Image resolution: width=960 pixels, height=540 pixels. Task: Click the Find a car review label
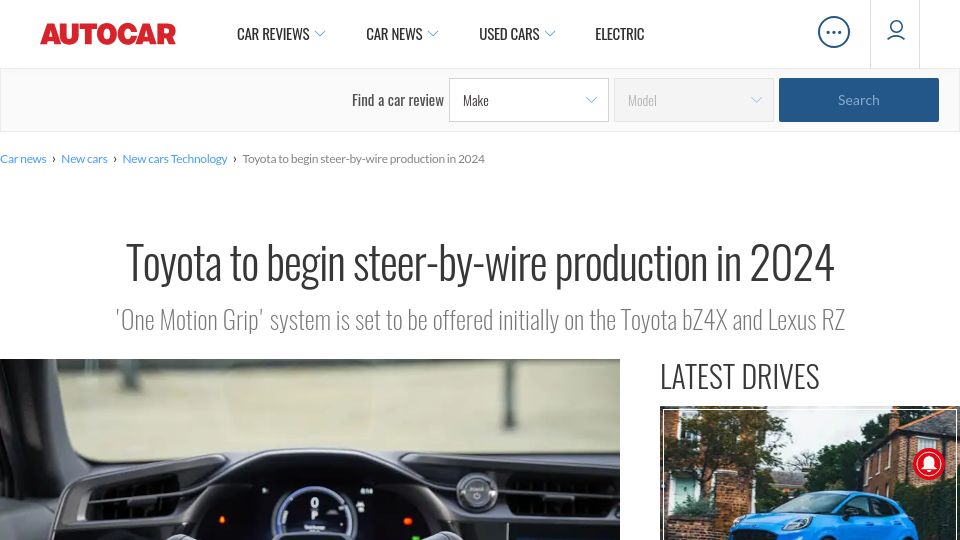pos(397,100)
